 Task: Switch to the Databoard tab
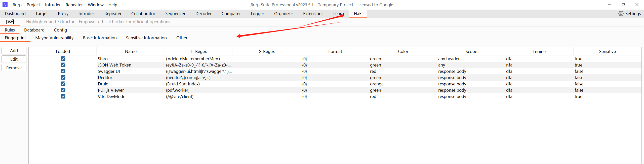click(34, 30)
